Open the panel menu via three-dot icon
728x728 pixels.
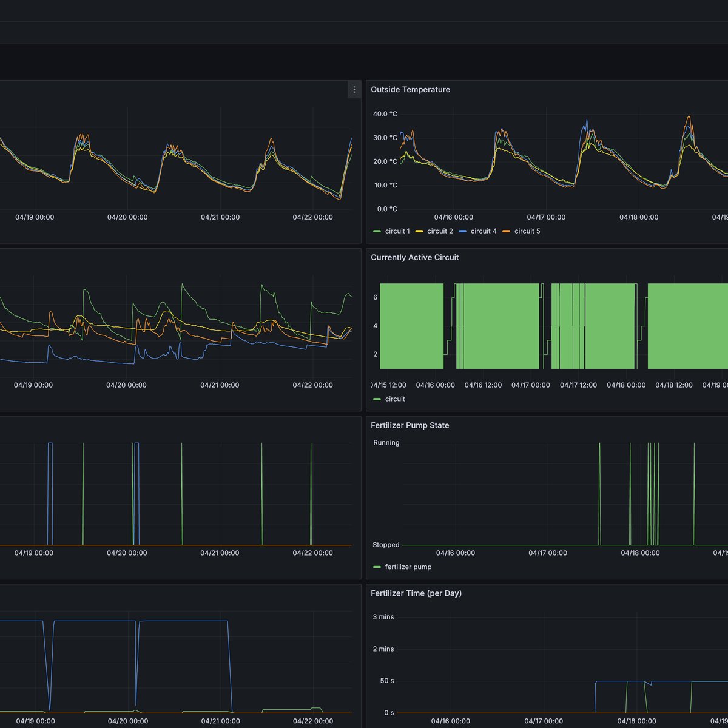(354, 90)
